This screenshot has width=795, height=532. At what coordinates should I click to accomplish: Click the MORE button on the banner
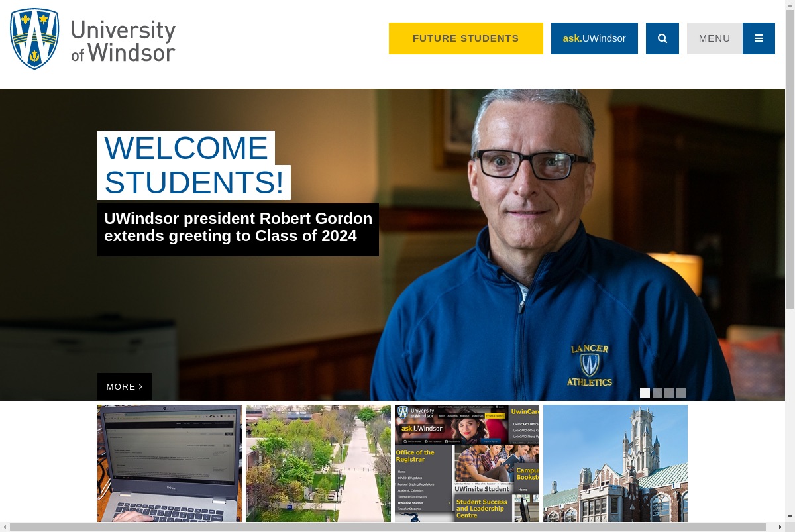click(x=125, y=387)
